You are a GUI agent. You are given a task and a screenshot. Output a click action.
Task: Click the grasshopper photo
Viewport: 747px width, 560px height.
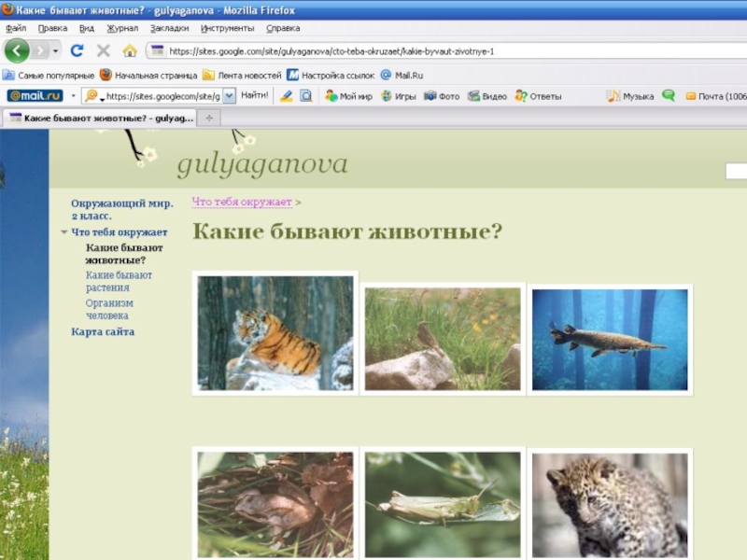pos(443,504)
